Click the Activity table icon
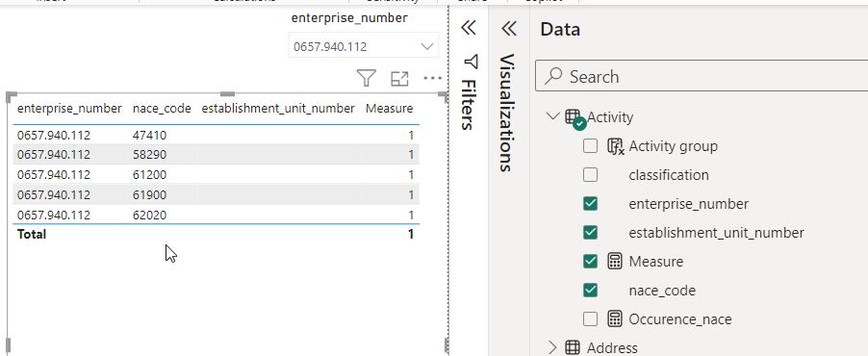Image resolution: width=868 pixels, height=356 pixels. (x=574, y=118)
